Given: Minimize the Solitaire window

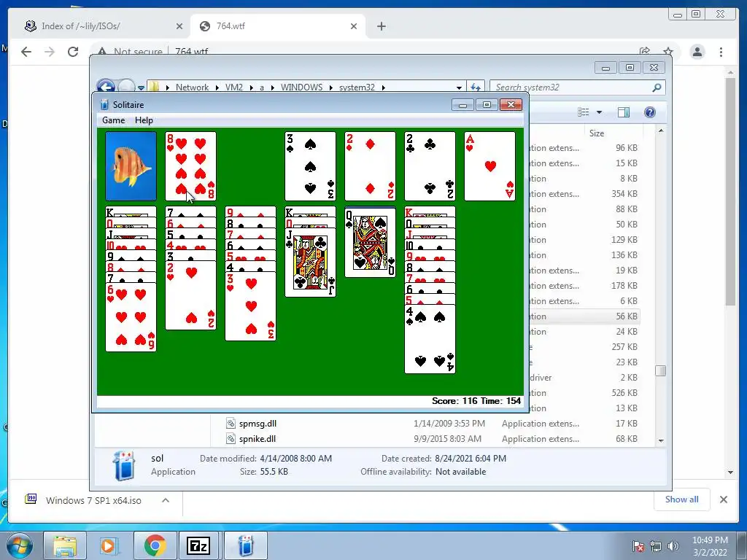Looking at the screenshot, I should pos(462,105).
